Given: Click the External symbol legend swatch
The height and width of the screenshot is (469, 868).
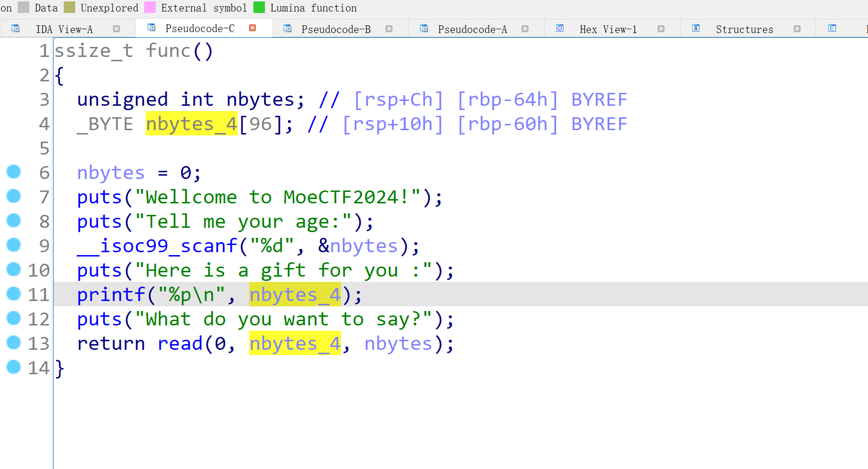Looking at the screenshot, I should click(x=150, y=7).
